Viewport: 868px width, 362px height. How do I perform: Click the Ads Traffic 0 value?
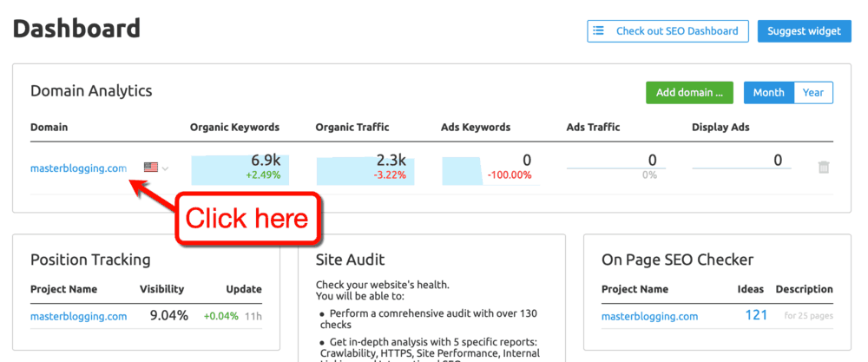click(652, 161)
